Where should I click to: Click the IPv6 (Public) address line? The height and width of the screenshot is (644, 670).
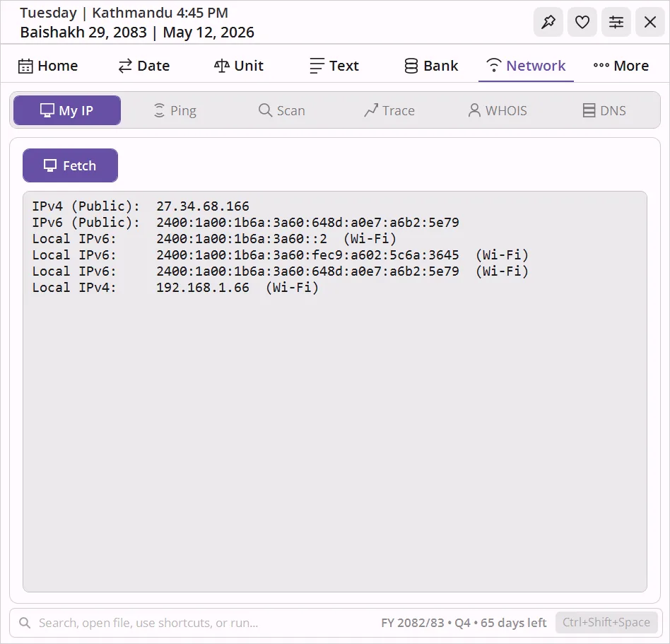(246, 222)
